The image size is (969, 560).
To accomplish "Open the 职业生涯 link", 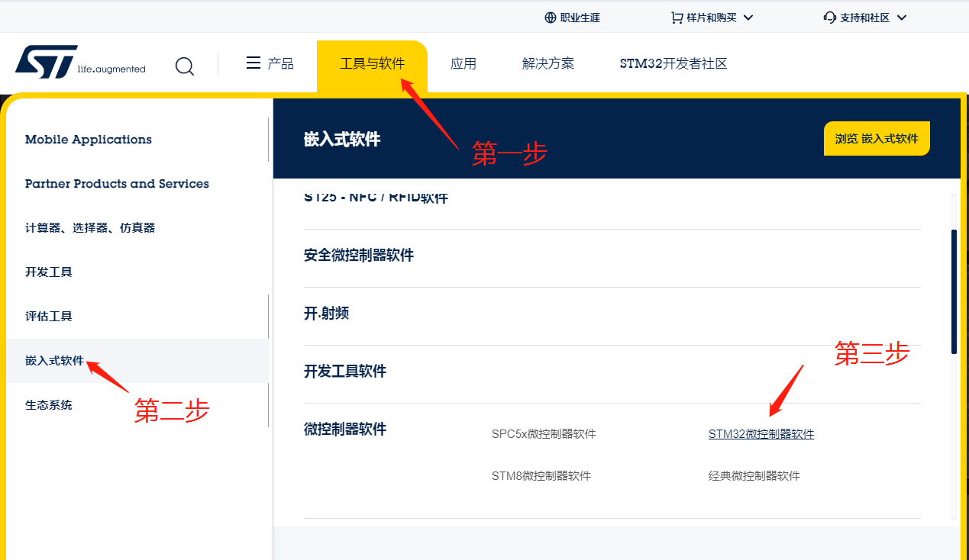I will coord(580,18).
